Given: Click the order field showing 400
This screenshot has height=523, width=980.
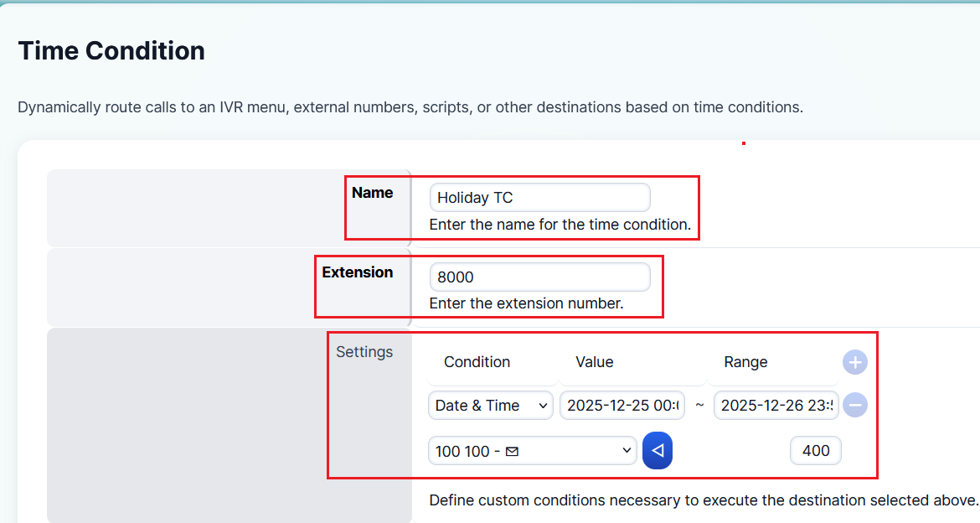Looking at the screenshot, I should (x=816, y=452).
